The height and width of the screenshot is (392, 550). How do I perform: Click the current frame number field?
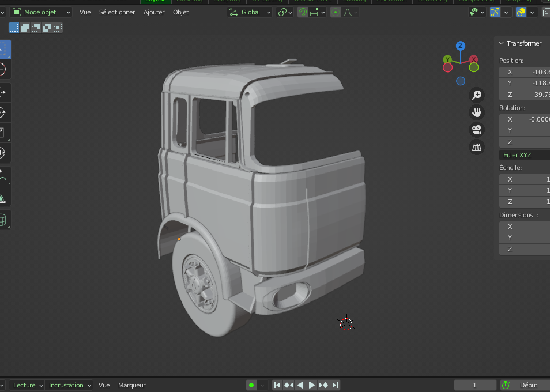click(474, 385)
